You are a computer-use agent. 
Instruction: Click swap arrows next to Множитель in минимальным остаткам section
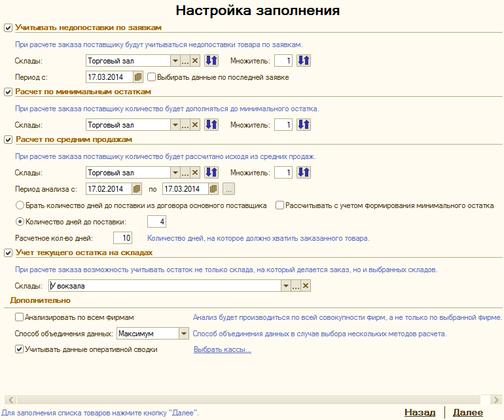304,125
